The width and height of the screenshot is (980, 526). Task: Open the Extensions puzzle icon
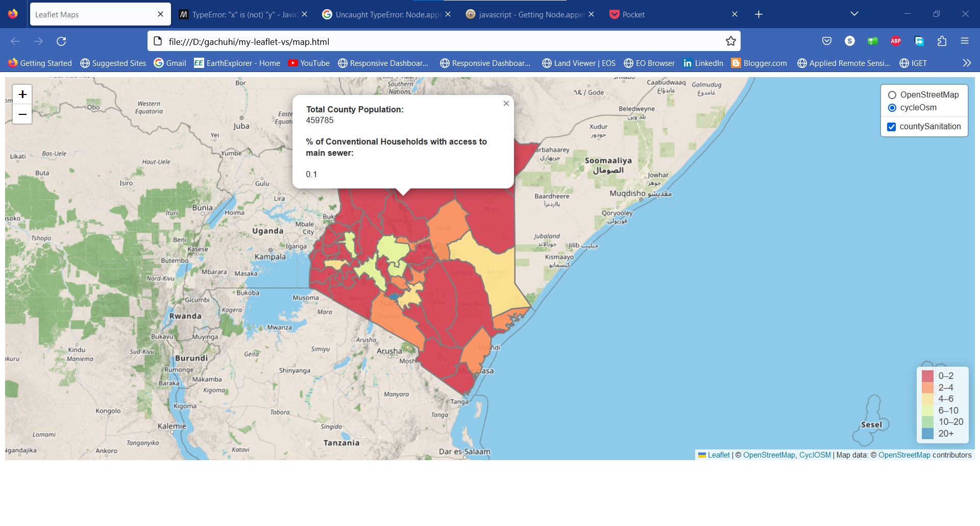[942, 41]
